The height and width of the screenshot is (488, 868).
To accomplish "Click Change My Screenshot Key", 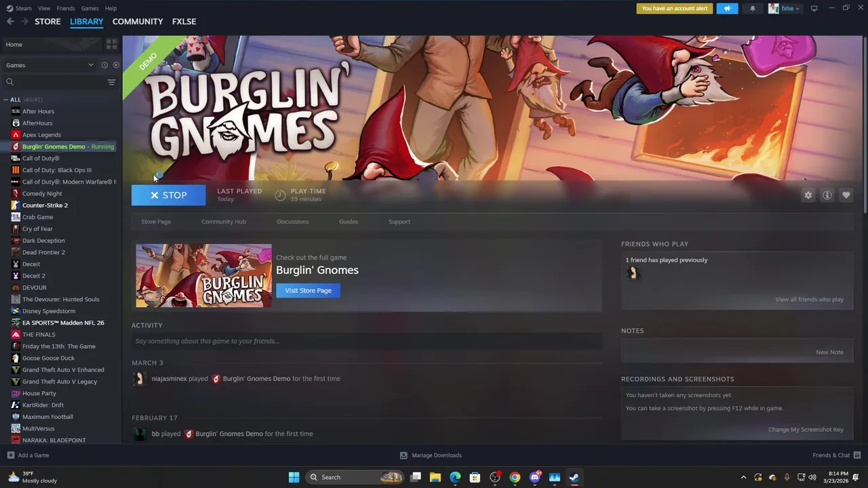I will click(x=806, y=430).
